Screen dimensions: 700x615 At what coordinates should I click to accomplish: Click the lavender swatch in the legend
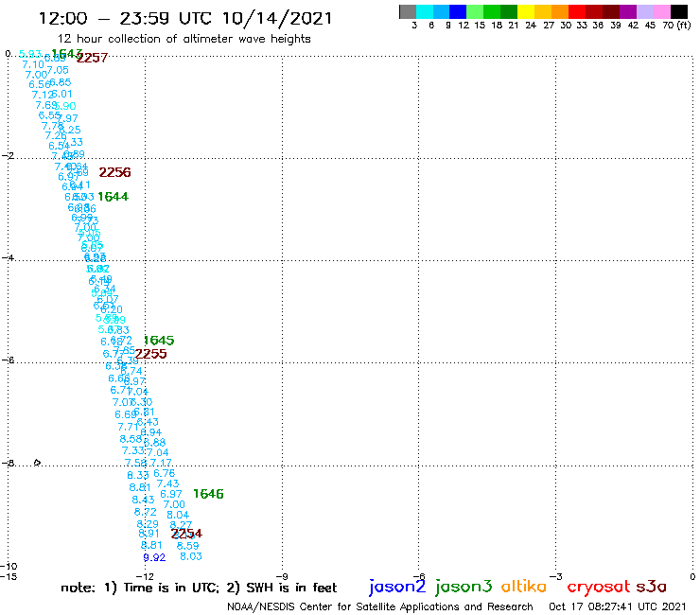click(x=644, y=11)
